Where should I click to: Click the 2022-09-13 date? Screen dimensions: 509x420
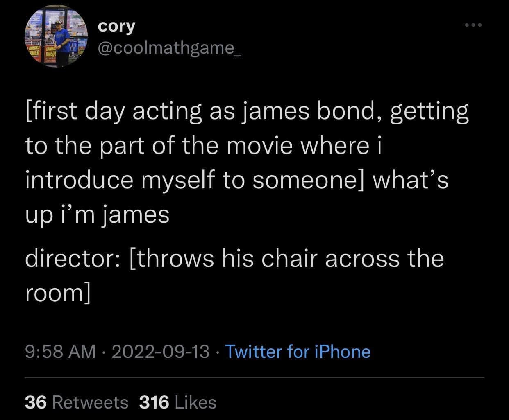pyautogui.click(x=160, y=352)
